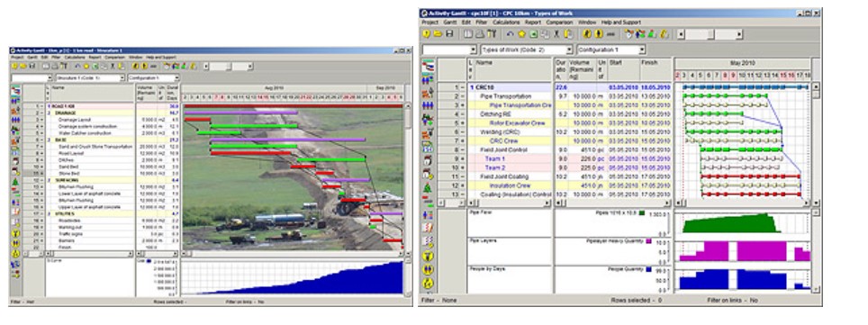Click the yellow star icon in the CPC 10km toolbar
Image resolution: width=868 pixels, height=325 pixels.
521,34
